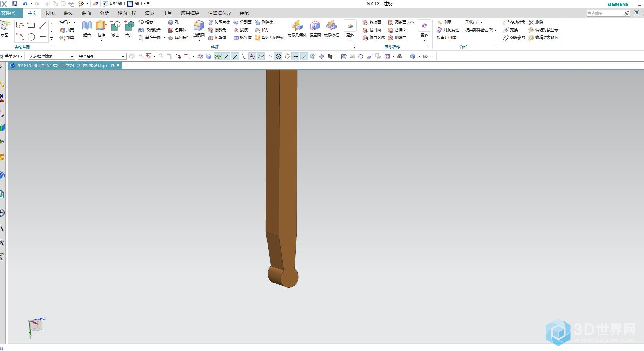Select the Line sketch tool

43,25
